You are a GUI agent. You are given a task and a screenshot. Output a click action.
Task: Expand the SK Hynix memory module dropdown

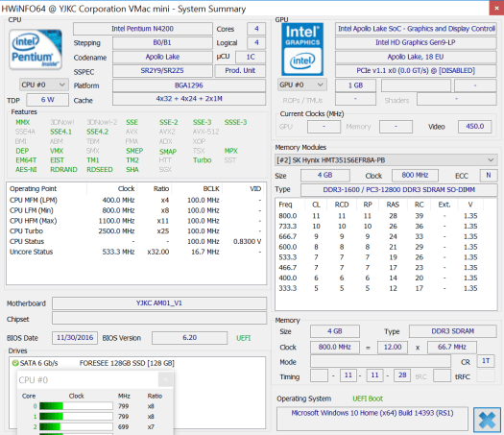(x=386, y=160)
